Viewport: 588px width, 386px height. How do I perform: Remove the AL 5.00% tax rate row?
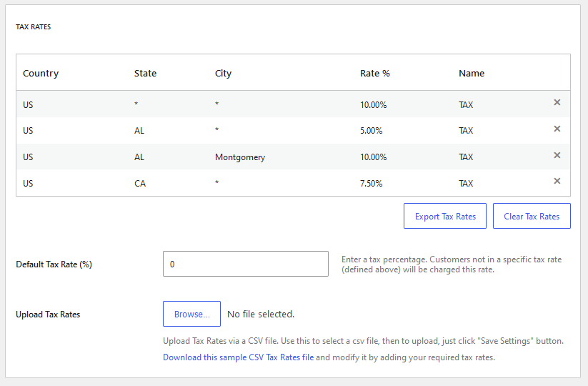click(557, 129)
